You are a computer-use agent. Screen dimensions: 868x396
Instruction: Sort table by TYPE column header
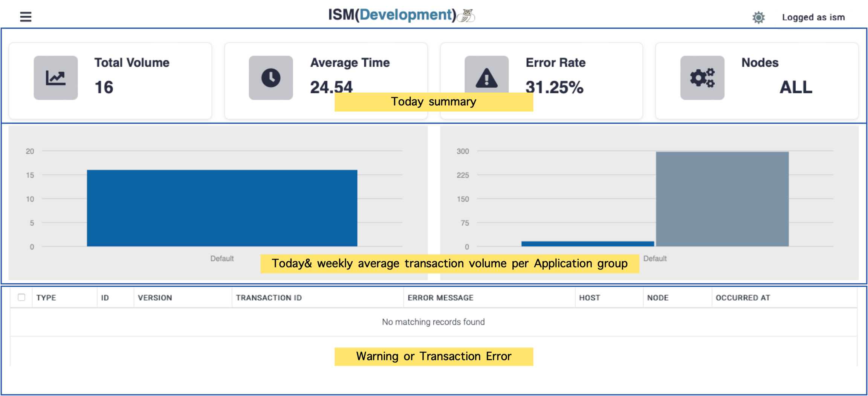click(46, 298)
